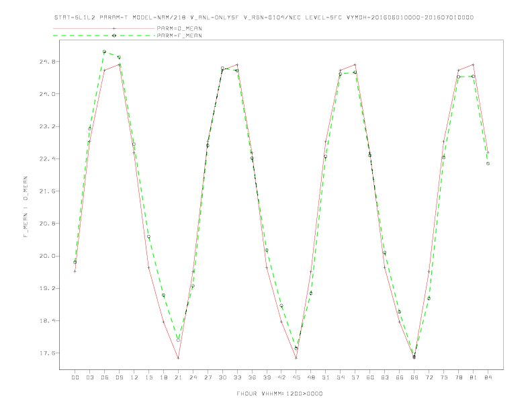Click the y-axis label F_MEAN | O_MEAN
The image size is (532, 411).
tap(26, 207)
